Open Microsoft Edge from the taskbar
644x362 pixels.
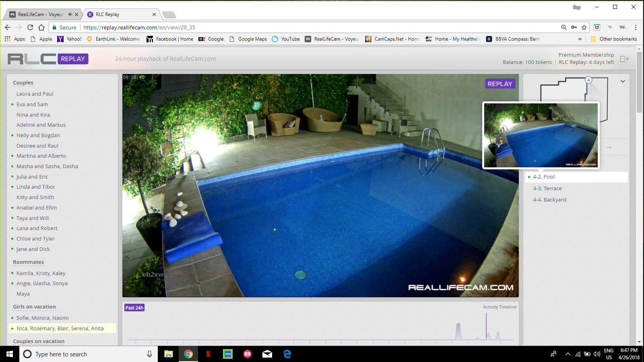coord(287,354)
